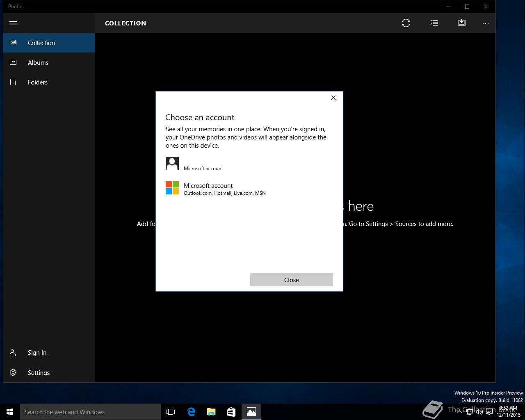Close the Photos app window
Viewport: 525px width, 420px height.
click(x=486, y=7)
